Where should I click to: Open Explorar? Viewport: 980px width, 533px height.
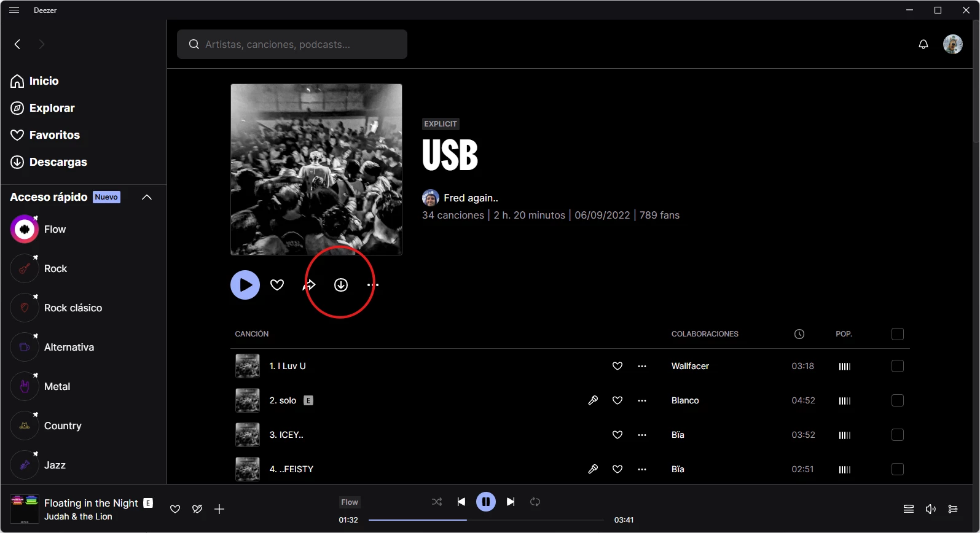pos(42,108)
